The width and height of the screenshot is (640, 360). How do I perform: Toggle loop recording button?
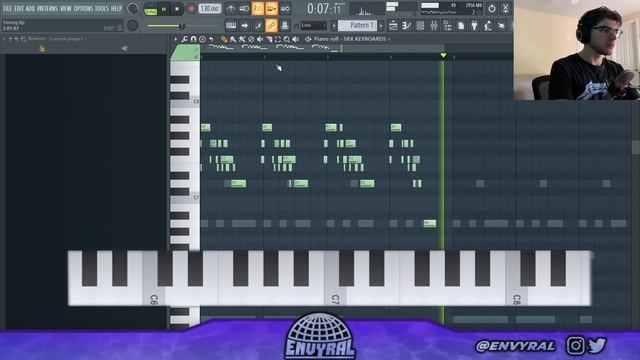coord(285,8)
